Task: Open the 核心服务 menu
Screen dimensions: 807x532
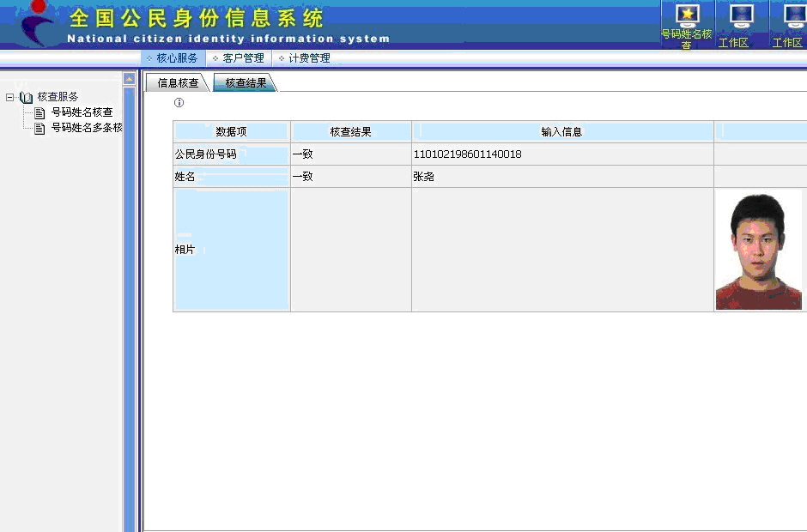Action: [179, 58]
